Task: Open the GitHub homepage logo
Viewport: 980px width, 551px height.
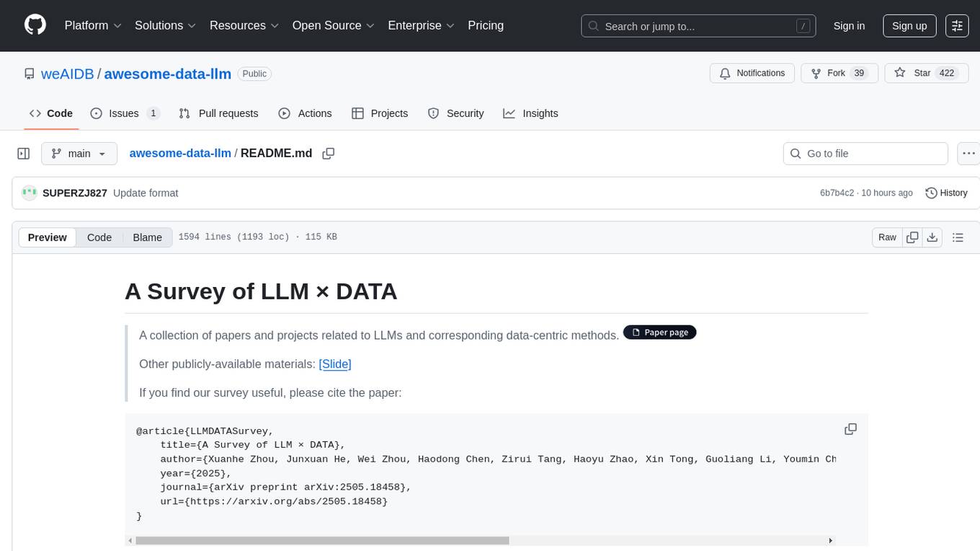Action: (35, 25)
